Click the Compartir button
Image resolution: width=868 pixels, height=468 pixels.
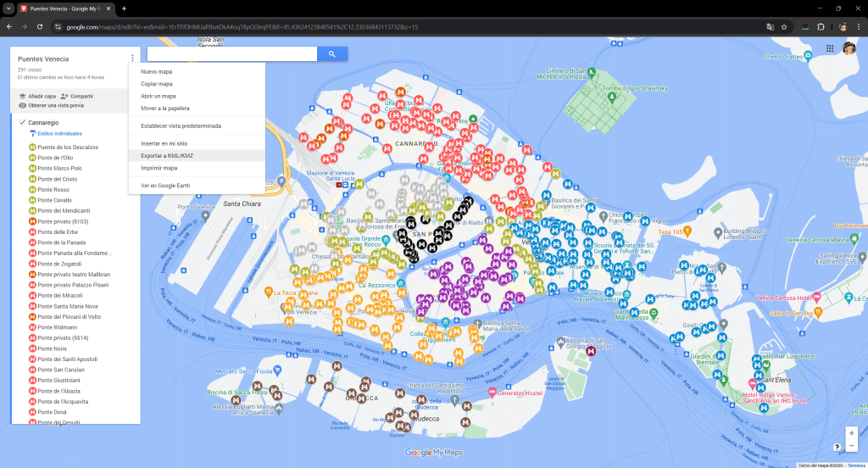(x=77, y=96)
